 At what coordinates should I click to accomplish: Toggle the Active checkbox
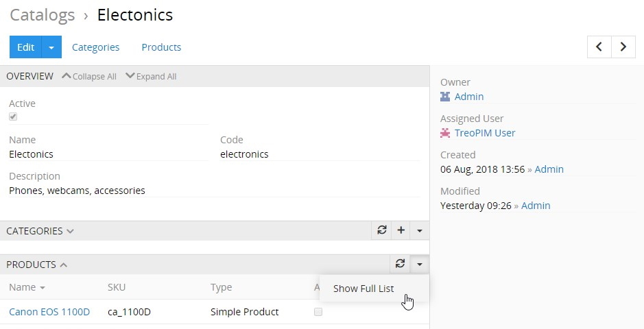13,117
